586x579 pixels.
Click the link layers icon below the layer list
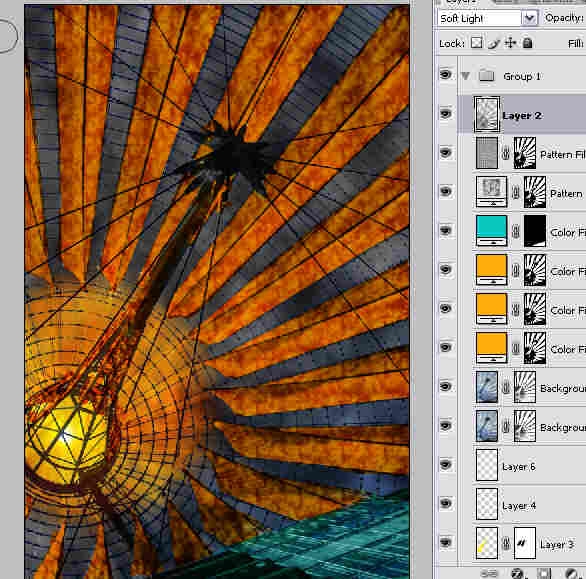(488, 573)
